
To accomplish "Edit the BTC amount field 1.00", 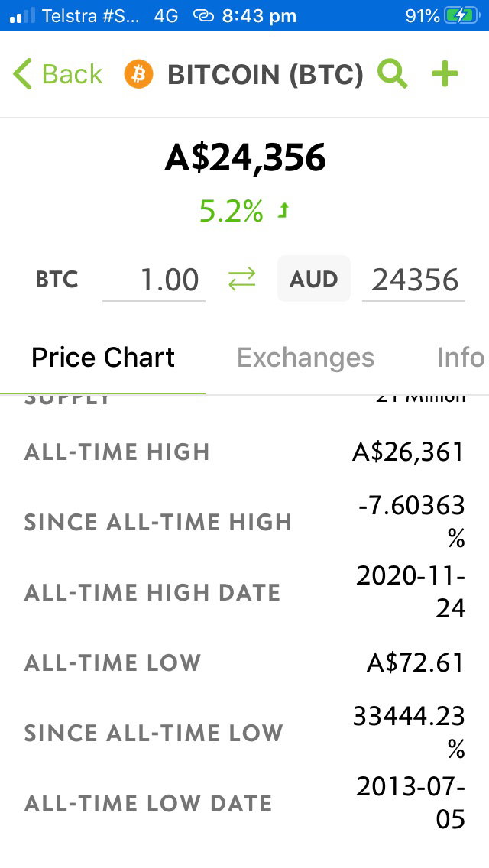I will 154,280.
